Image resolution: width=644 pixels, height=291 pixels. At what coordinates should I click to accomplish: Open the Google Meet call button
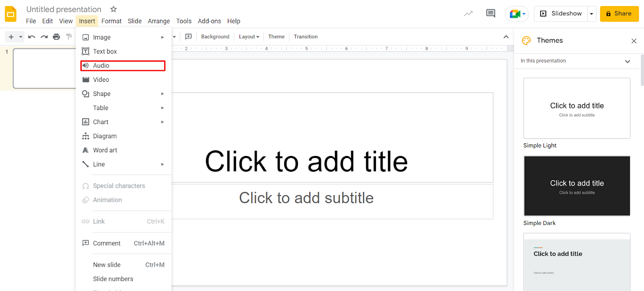517,14
